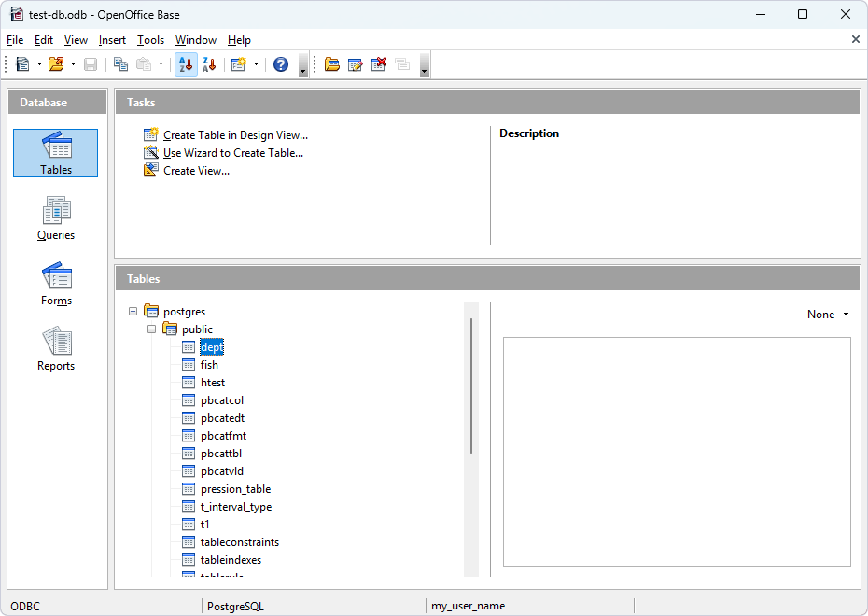Click the New document toolbar icon
The image size is (868, 616).
(x=23, y=63)
